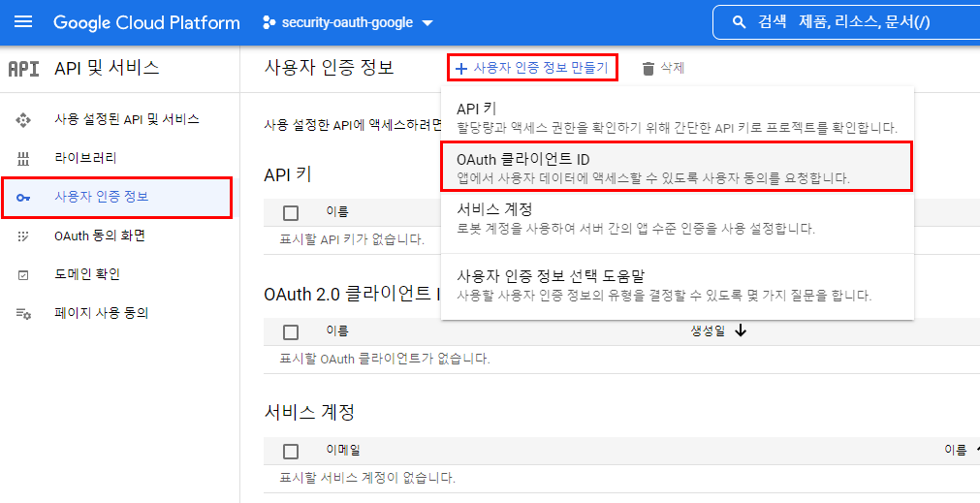Click the 이름 column header in 서비스 계정 table
Image resolution: width=980 pixels, height=503 pixels.
[x=955, y=451]
